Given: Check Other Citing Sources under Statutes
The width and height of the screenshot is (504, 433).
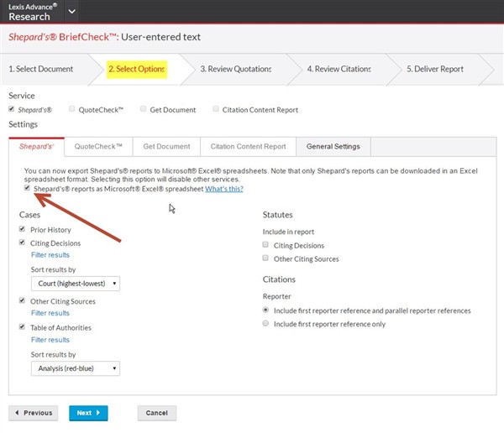Looking at the screenshot, I should coord(265,258).
